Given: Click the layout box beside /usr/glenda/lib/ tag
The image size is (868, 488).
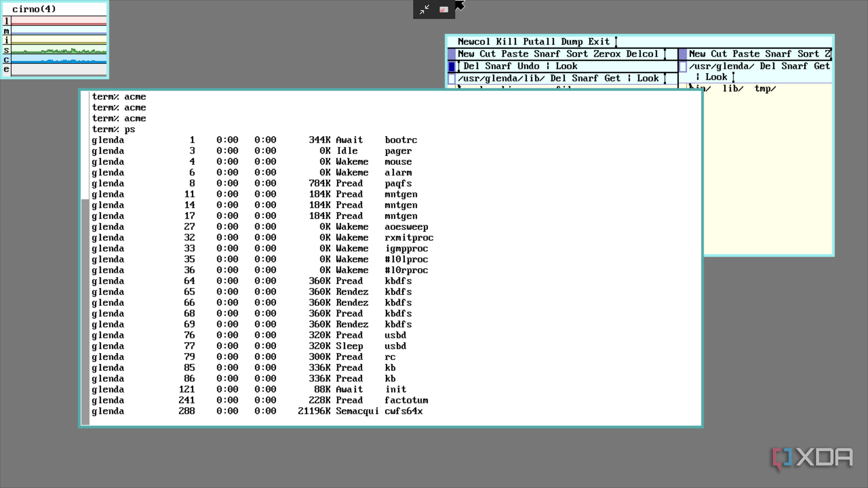Looking at the screenshot, I should click(x=452, y=79).
